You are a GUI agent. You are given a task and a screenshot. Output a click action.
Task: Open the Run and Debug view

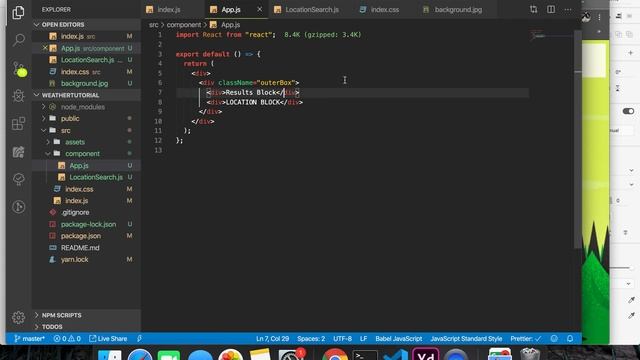(18, 96)
